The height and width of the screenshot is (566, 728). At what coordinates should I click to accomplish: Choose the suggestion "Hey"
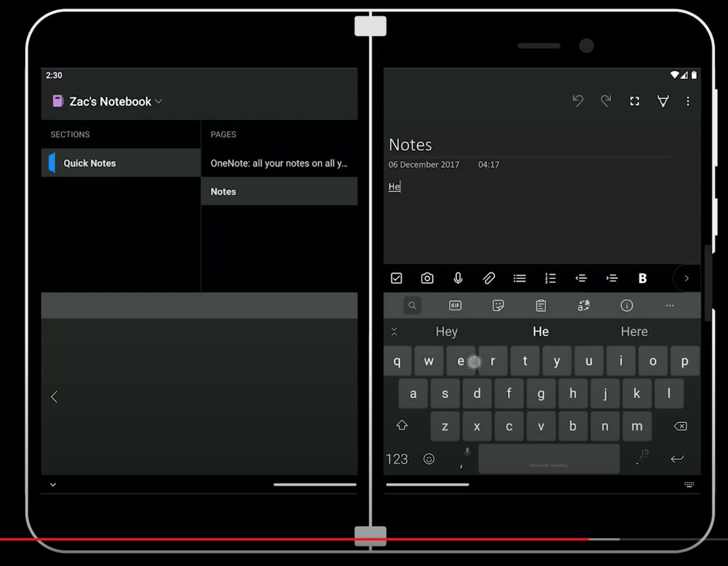[x=446, y=332]
